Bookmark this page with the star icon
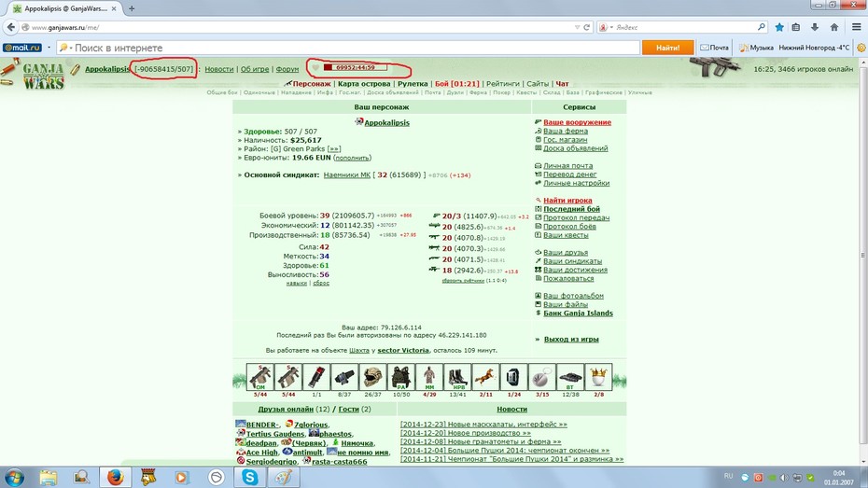This screenshot has width=868, height=488. point(779,26)
